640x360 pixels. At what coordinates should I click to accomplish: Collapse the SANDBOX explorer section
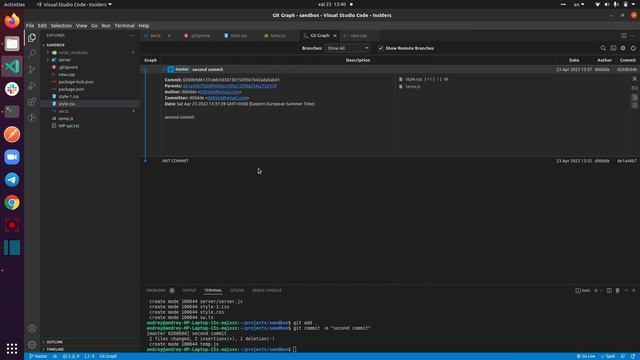pos(56,45)
